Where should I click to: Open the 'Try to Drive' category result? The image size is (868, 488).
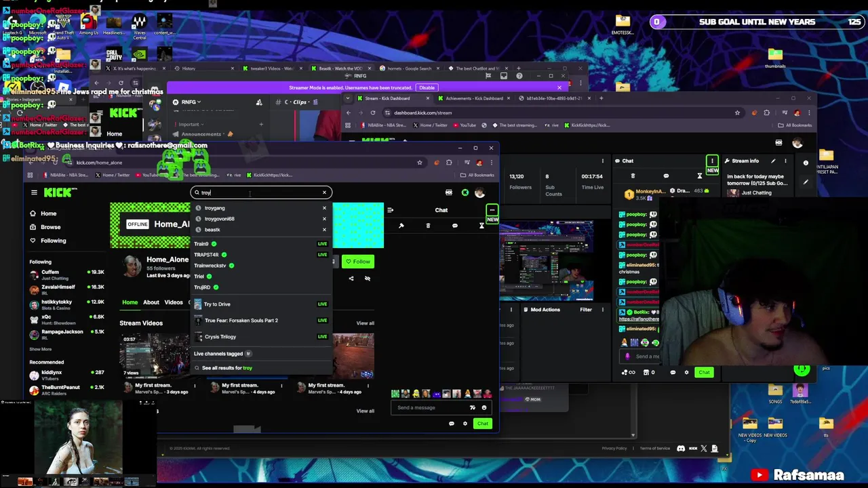click(x=261, y=304)
